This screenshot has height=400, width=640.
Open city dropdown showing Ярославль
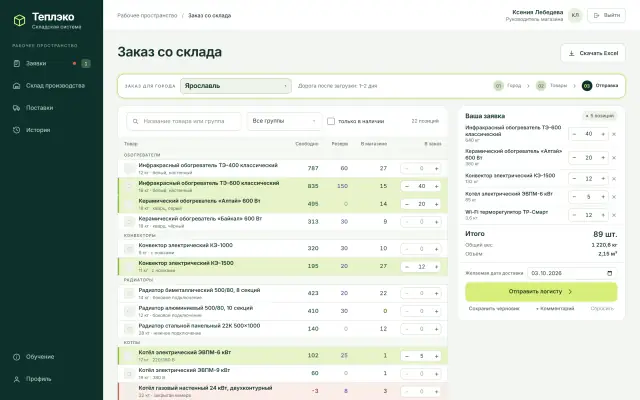236,86
